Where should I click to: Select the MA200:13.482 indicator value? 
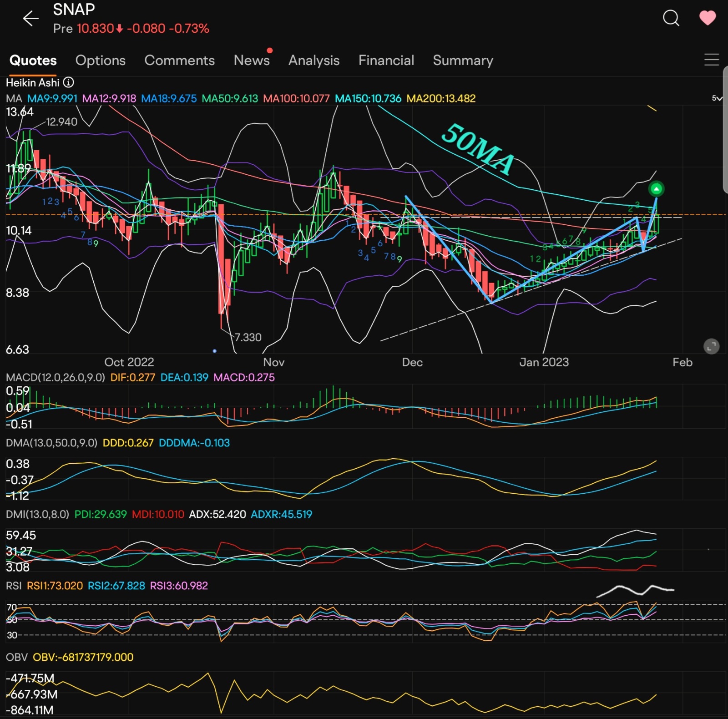(441, 99)
